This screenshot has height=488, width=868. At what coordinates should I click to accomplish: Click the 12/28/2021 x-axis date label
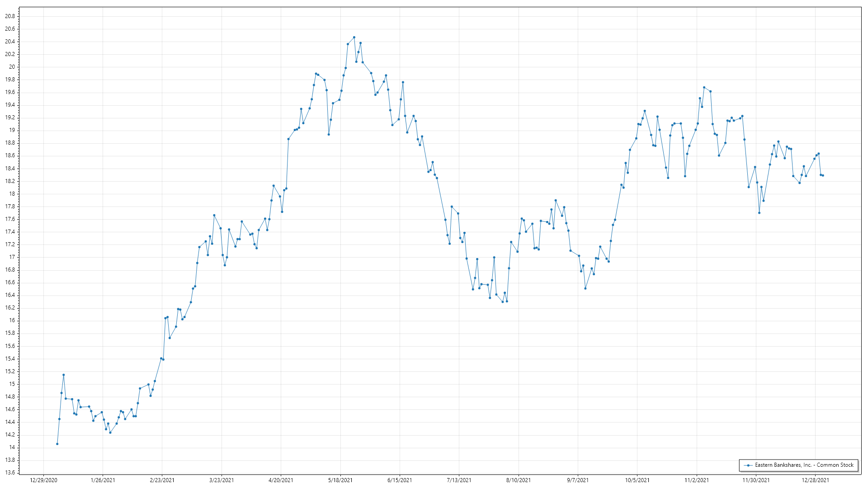pyautogui.click(x=815, y=480)
